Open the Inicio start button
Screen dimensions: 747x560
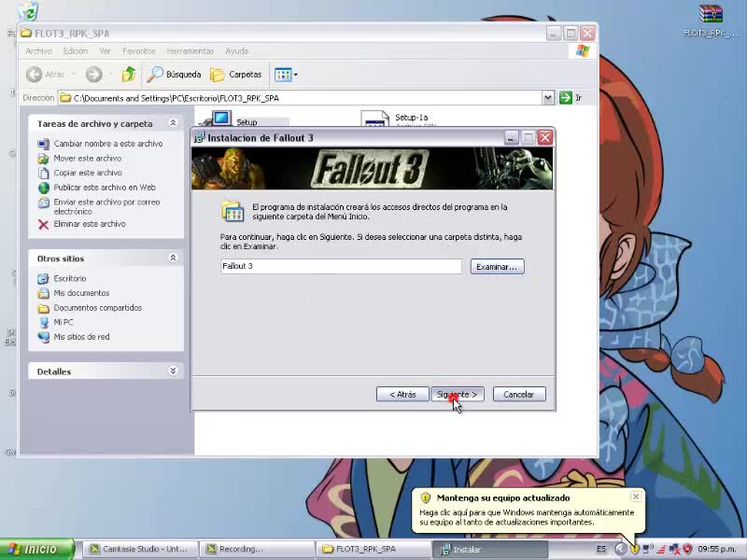pos(37,549)
